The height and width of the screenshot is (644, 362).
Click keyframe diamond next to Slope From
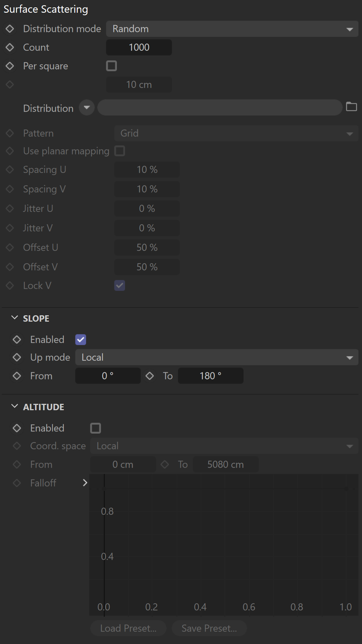pos(17,376)
